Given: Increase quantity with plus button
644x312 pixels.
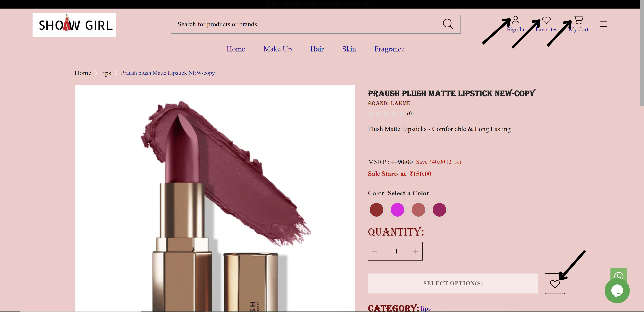Looking at the screenshot, I should pyautogui.click(x=416, y=251).
